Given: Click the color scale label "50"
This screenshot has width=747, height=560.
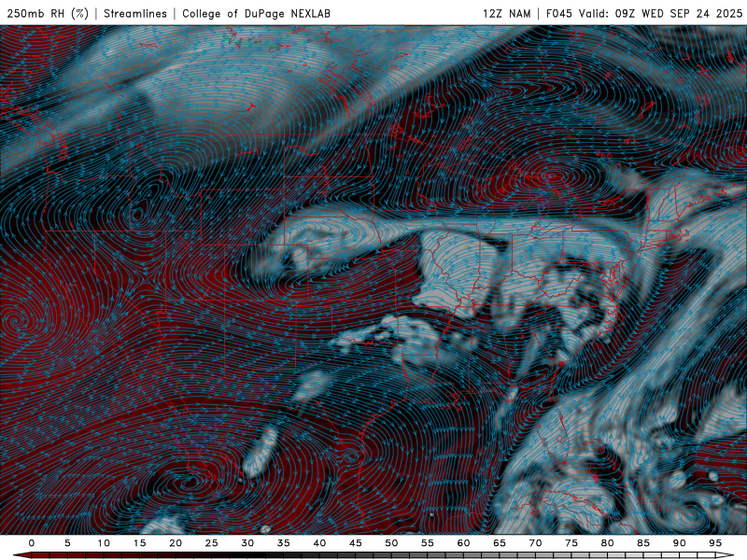Looking at the screenshot, I should click(391, 543).
